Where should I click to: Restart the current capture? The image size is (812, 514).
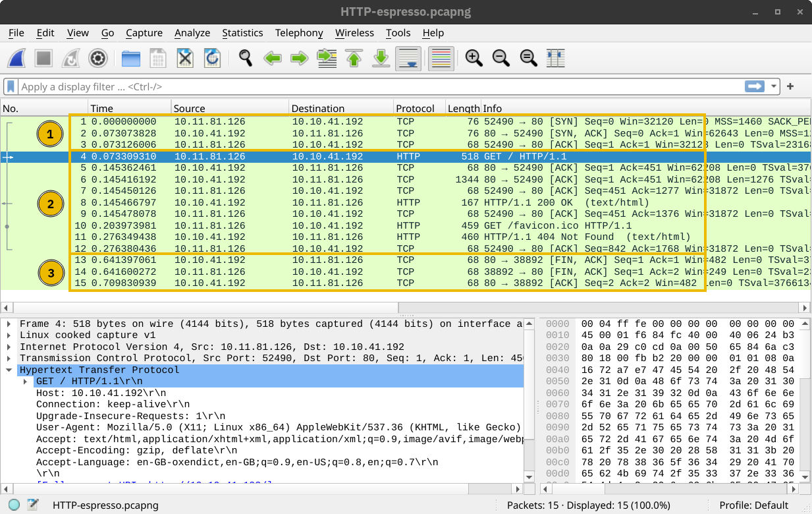[70, 58]
